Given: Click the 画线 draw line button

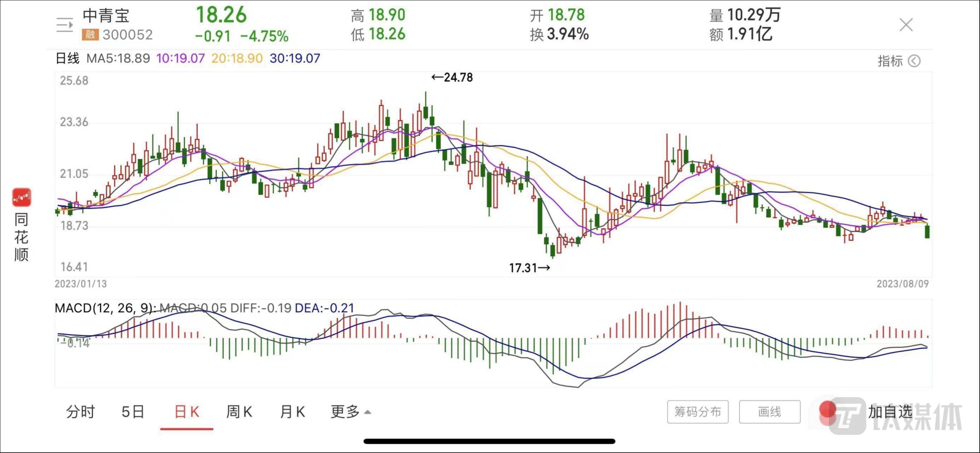Looking at the screenshot, I should pyautogui.click(x=770, y=412).
